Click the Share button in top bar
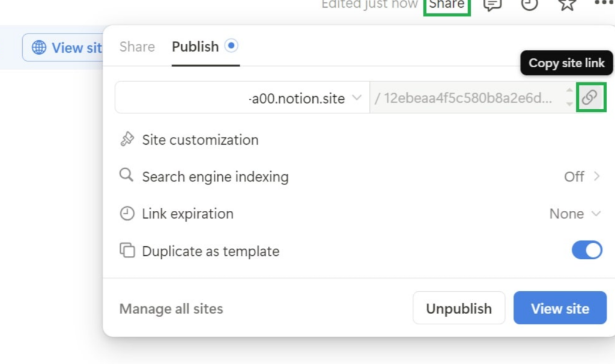The image size is (615, 364). tap(447, 5)
